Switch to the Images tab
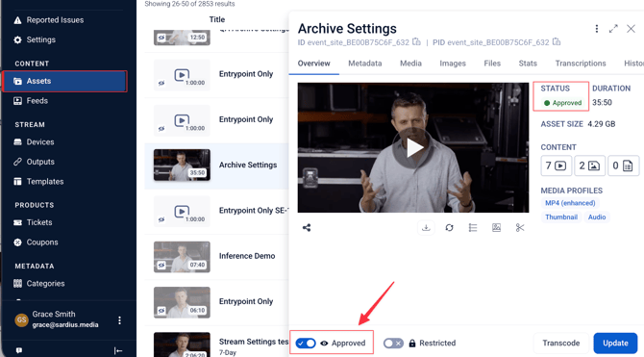Viewport: 644px width, 357px height. click(x=453, y=64)
